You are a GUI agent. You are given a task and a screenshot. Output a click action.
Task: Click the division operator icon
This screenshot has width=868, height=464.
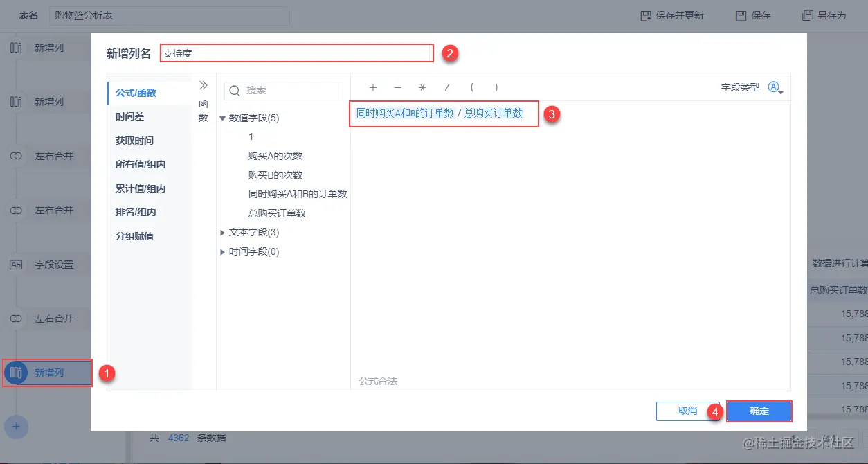[447, 87]
